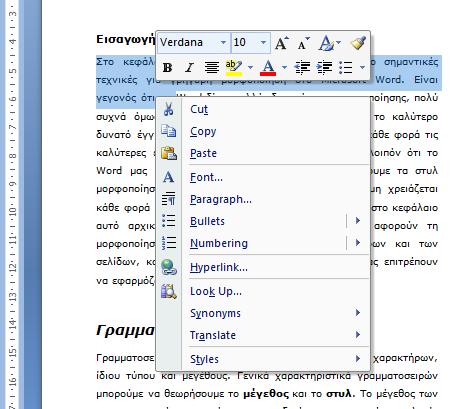Click the Numbering list icon in context menu
The image size is (453, 409).
point(169,243)
